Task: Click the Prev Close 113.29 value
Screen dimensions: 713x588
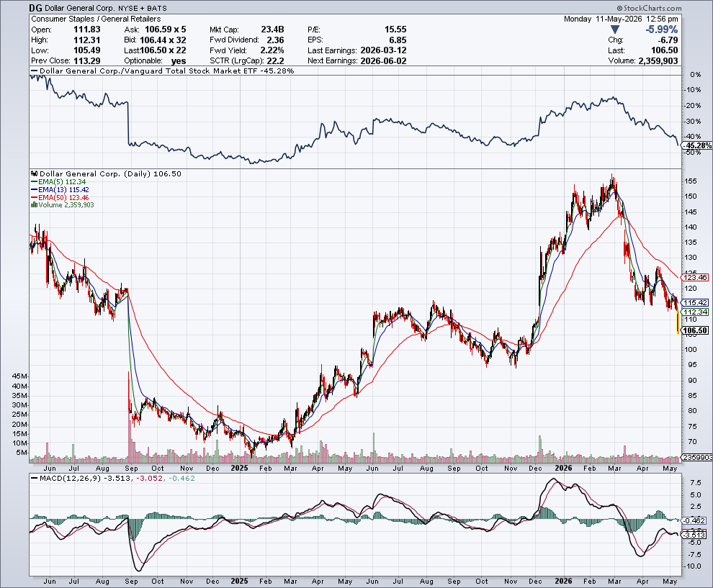Action: point(86,61)
